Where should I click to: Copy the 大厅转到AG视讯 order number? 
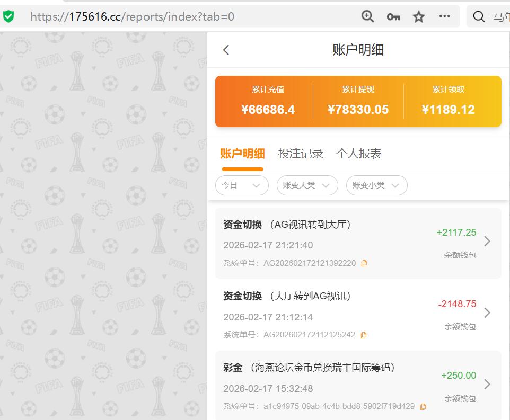tap(364, 335)
